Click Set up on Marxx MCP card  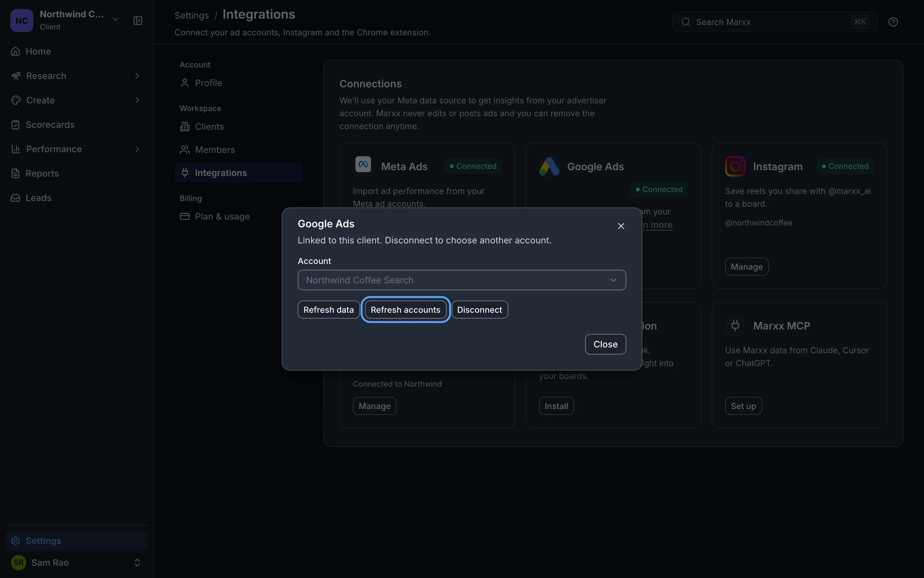point(743,406)
